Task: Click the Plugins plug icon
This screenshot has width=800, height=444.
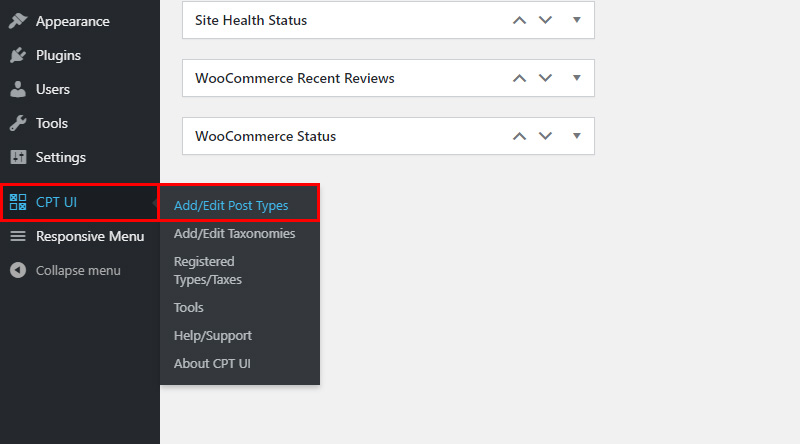Action: coord(18,55)
